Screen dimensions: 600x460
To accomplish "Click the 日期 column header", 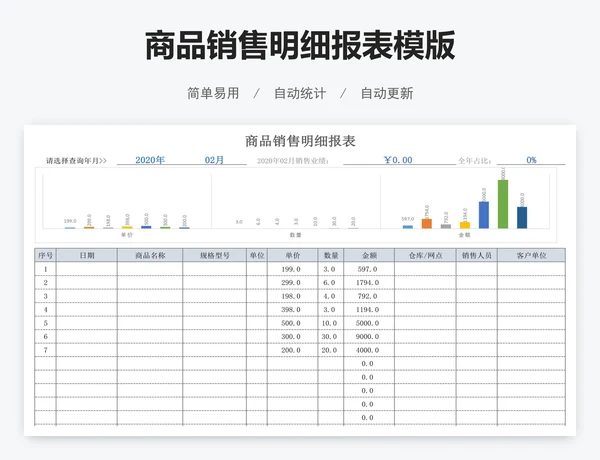I will 87,255.
